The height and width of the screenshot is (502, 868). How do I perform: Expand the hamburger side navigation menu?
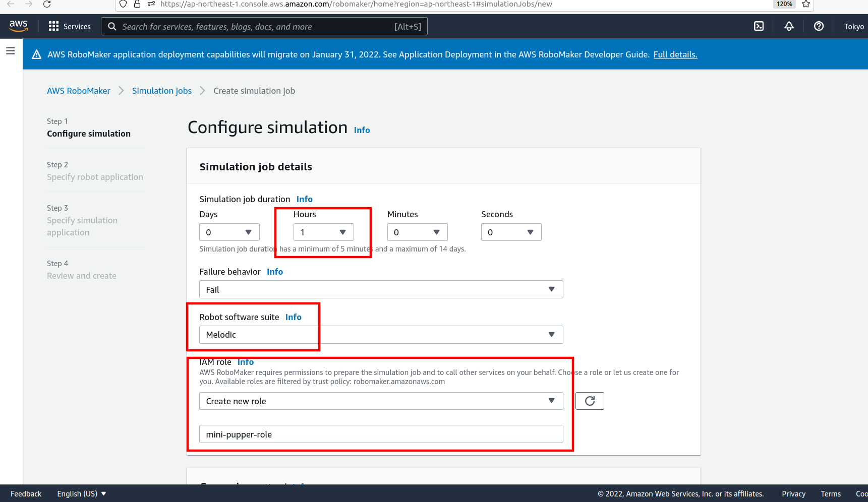click(x=10, y=51)
